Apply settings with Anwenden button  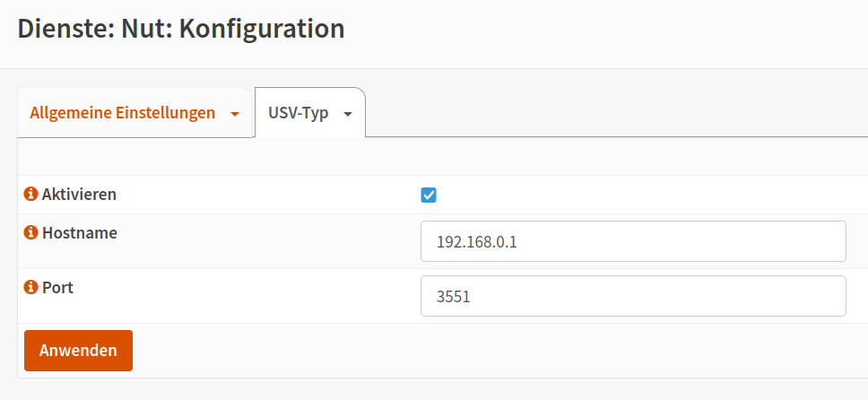click(x=78, y=351)
